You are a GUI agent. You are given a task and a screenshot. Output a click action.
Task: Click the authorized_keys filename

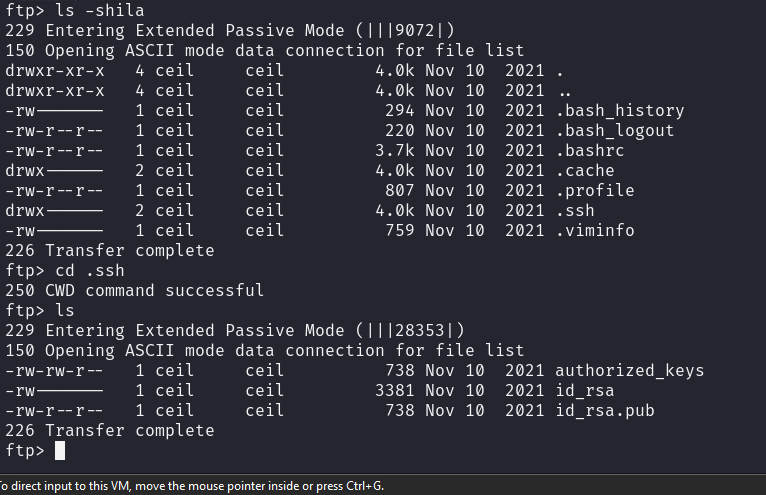(629, 371)
